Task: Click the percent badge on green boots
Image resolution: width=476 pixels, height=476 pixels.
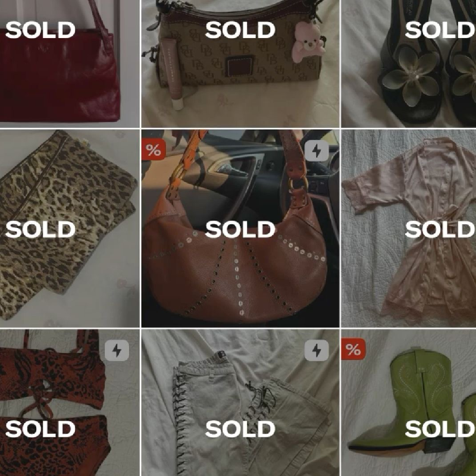Action: pos(353,350)
